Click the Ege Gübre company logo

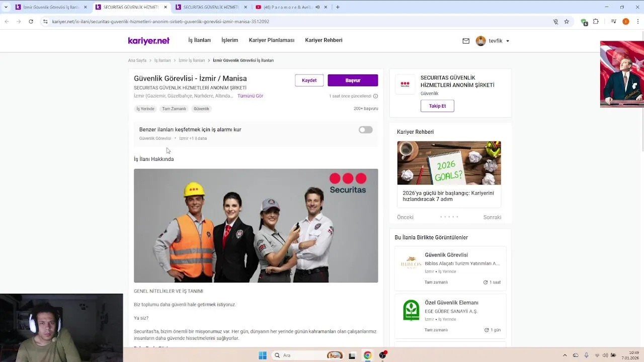(x=411, y=311)
